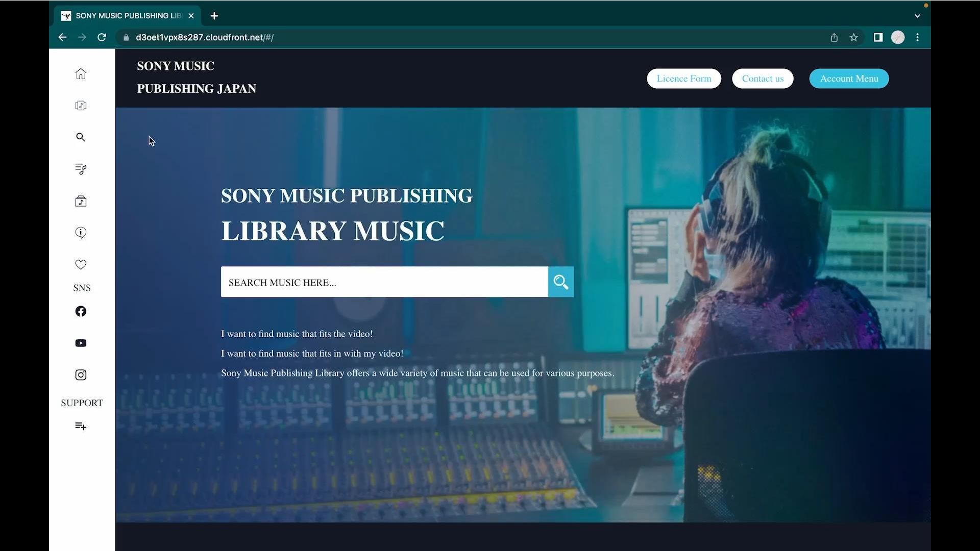Screen dimensions: 980x551
Task: Open the information icon in sidebar
Action: tap(81, 233)
